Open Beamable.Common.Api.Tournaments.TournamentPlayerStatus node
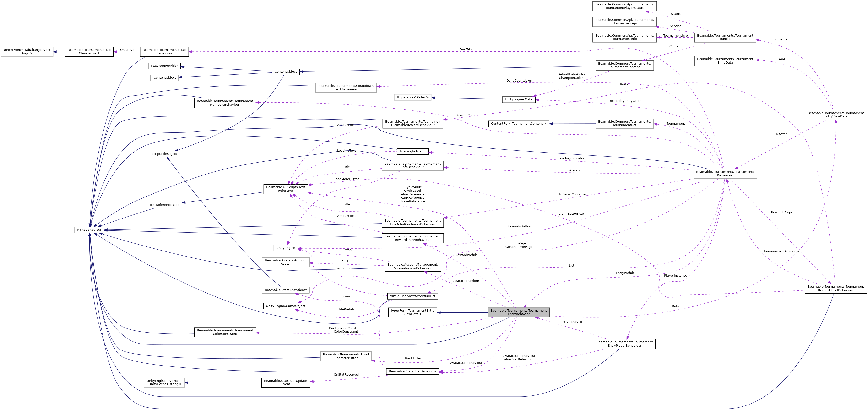 [624, 6]
